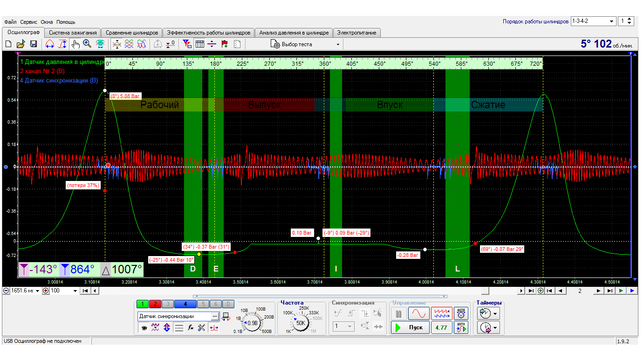The height and width of the screenshot is (347, 644).
Task: Click the sine wave mode button
Action: click(419, 313)
